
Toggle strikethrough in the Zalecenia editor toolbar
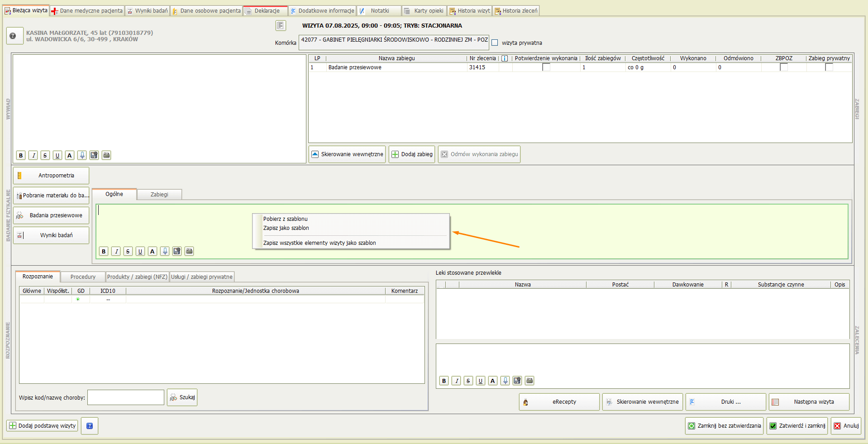468,381
